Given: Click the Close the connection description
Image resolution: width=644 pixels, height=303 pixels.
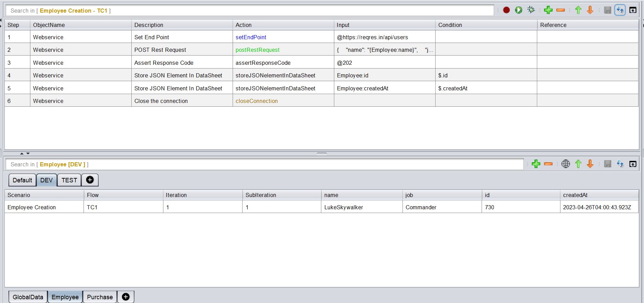Looking at the screenshot, I should (x=182, y=101).
